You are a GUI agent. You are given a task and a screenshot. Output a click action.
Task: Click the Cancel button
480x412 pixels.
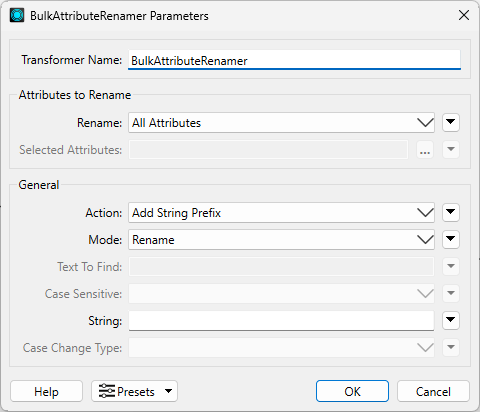[433, 391]
